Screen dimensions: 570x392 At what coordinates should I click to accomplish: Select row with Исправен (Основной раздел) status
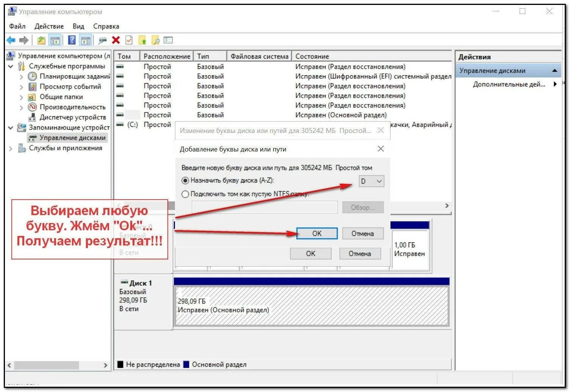coord(283,115)
